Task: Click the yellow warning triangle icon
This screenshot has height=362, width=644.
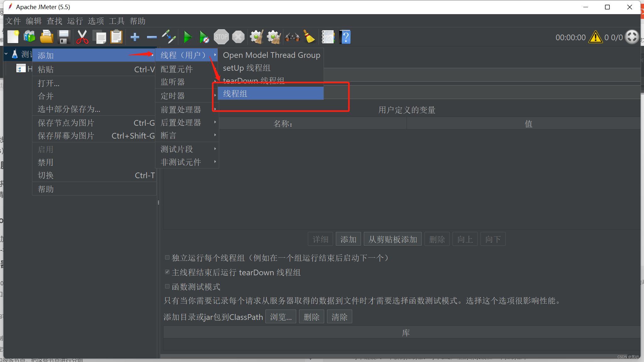Action: (595, 37)
